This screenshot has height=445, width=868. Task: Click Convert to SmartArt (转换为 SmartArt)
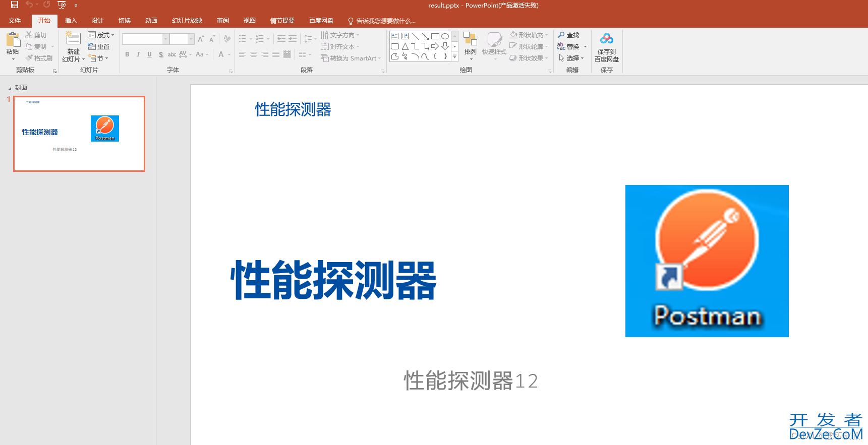(x=351, y=58)
